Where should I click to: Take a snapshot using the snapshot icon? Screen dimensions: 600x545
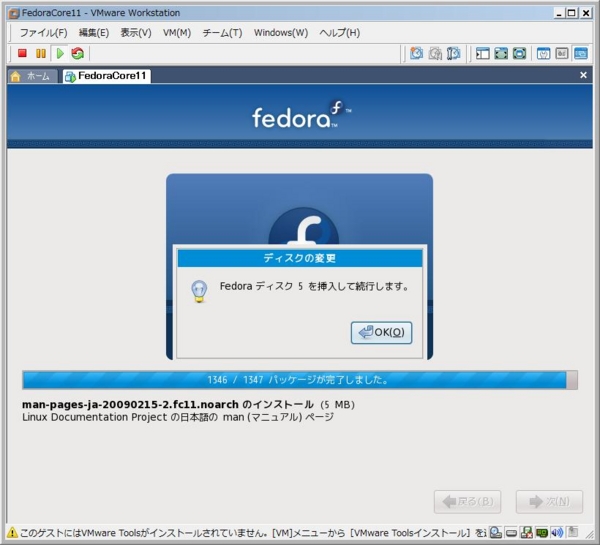pos(416,53)
